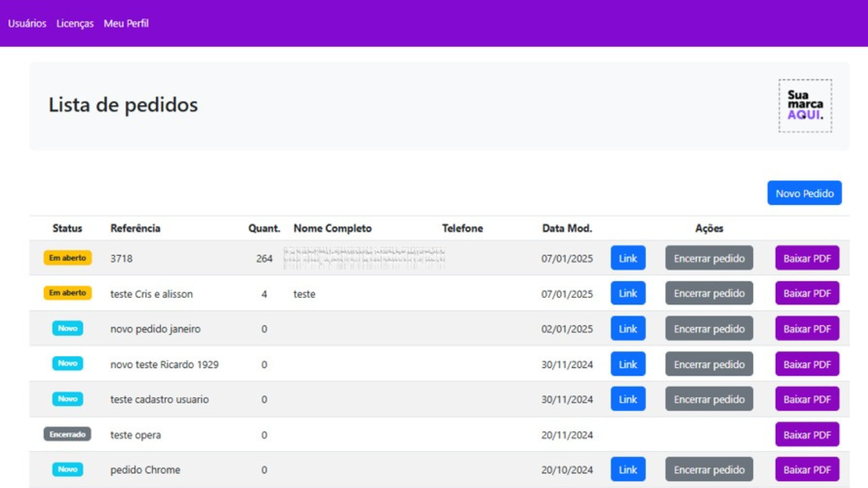The image size is (868, 488).
Task: Click the 'Encerrado' status badge
Action: 67,435
